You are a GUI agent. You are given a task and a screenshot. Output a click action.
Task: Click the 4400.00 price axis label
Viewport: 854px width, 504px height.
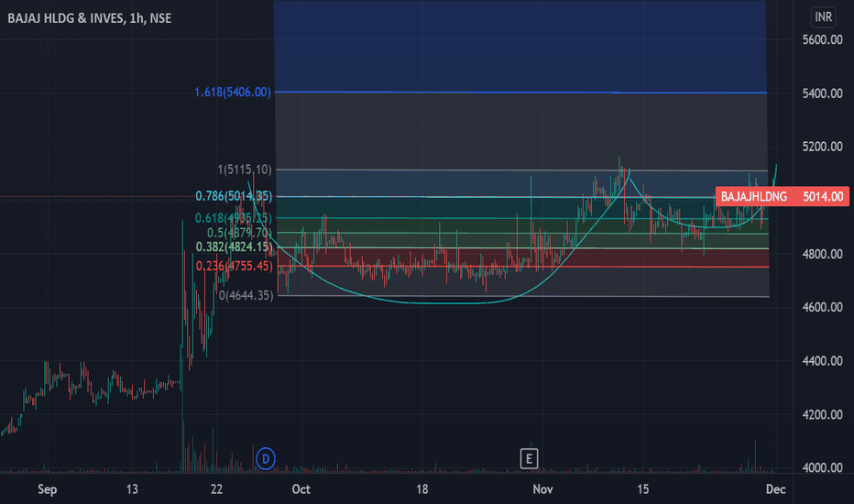(x=823, y=361)
